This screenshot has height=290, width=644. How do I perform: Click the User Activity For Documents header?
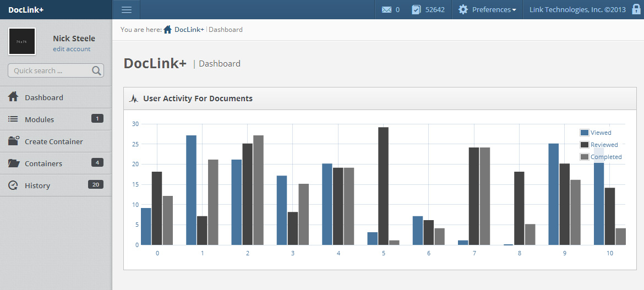coord(198,99)
